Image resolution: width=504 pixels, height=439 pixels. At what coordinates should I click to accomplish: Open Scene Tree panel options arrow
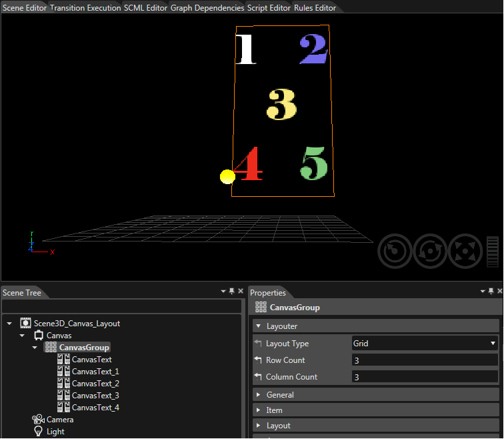[x=223, y=292]
